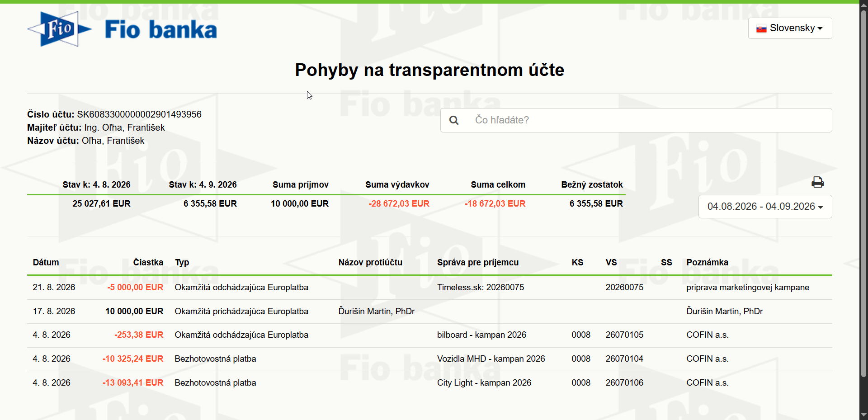868x420 pixels.
Task: Click the Názov protiúčtu column header
Action: click(x=370, y=262)
